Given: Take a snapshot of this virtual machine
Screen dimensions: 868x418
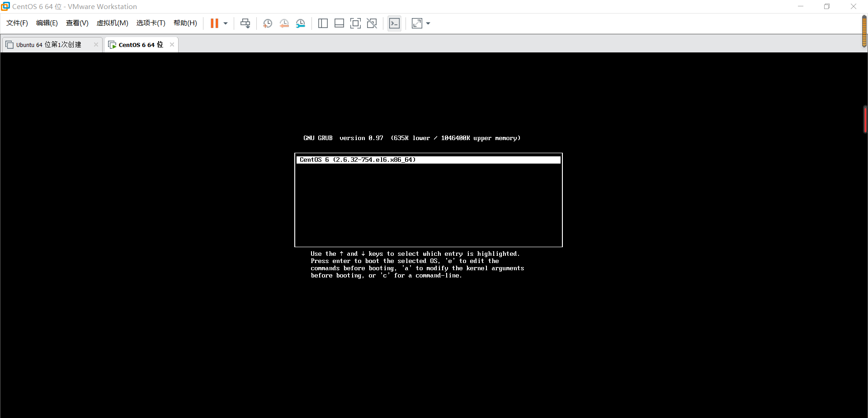Looking at the screenshot, I should (268, 23).
